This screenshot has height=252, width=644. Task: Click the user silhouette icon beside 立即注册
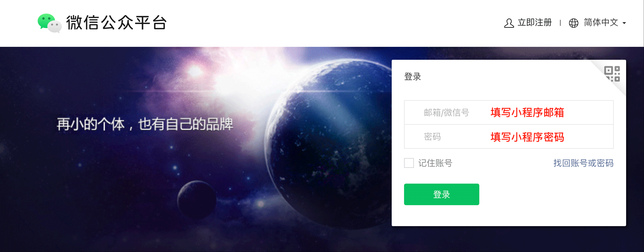pyautogui.click(x=509, y=23)
